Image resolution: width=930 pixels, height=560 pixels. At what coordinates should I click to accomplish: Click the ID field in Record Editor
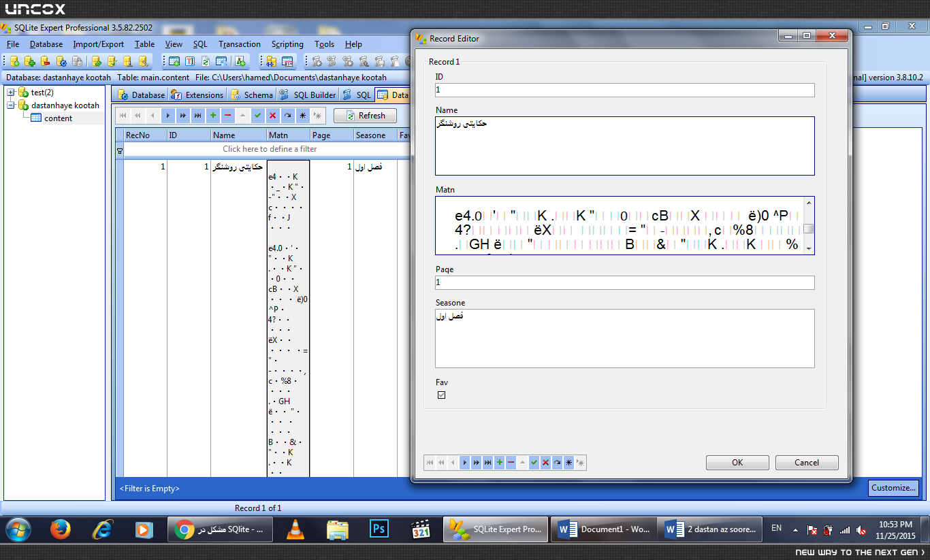pyautogui.click(x=625, y=90)
